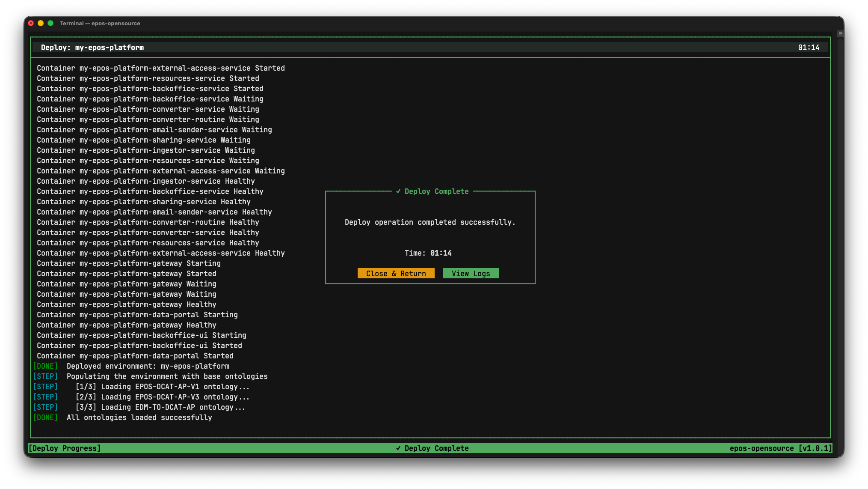This screenshot has height=489, width=868.
Task: Select the [Deploy Progress] label at bottom left
Action: [64, 448]
